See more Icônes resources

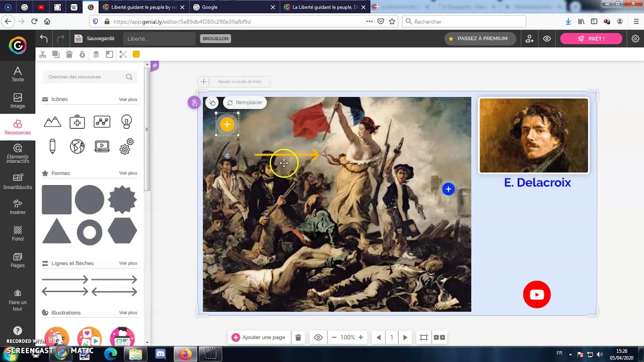pyautogui.click(x=128, y=100)
